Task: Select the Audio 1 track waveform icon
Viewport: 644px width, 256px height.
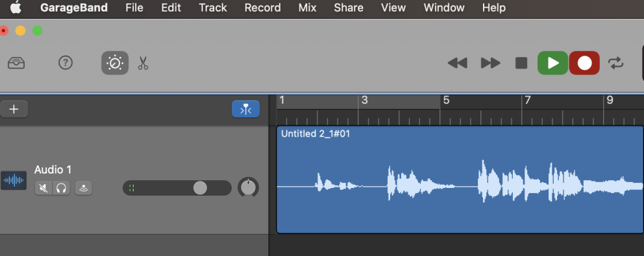Action: click(14, 180)
